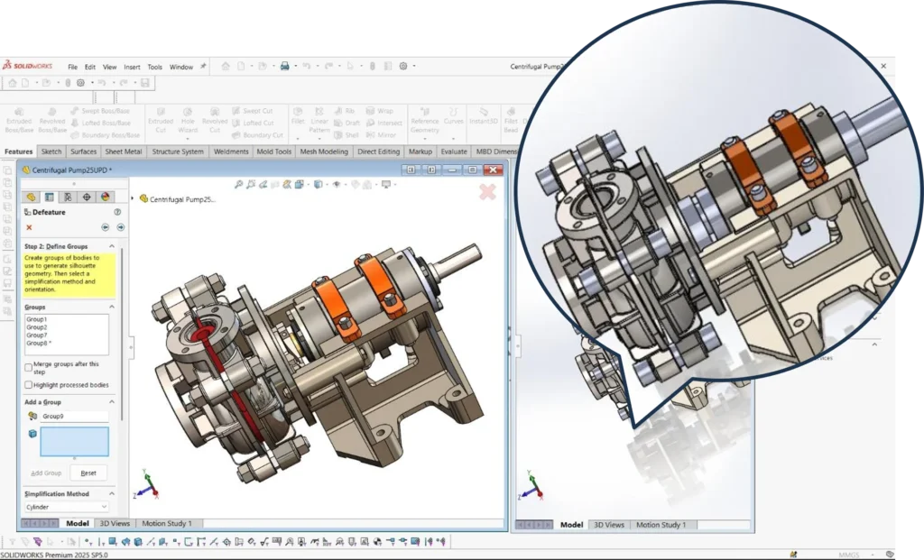The width and height of the screenshot is (924, 560).
Task: Click the Reset button
Action: [x=88, y=473]
